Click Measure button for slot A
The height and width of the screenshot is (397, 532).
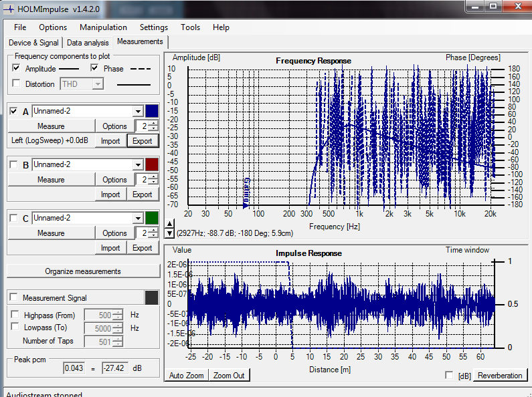51,126
